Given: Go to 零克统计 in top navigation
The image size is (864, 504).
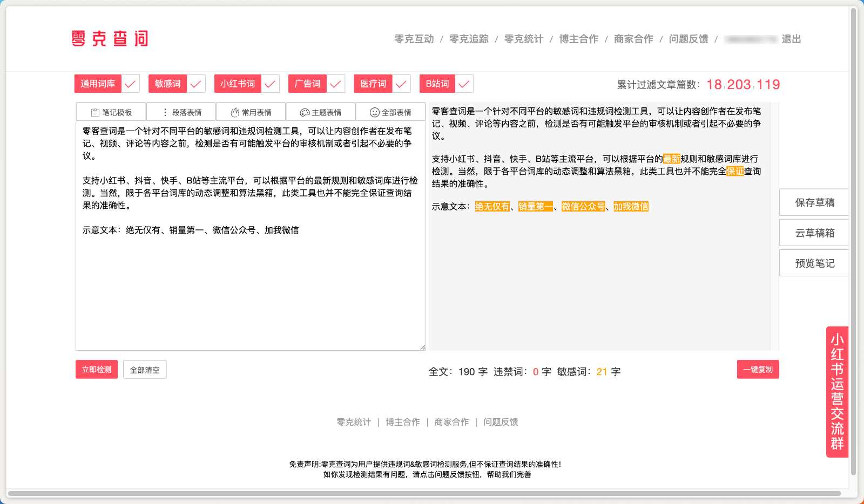Looking at the screenshot, I should 522,38.
